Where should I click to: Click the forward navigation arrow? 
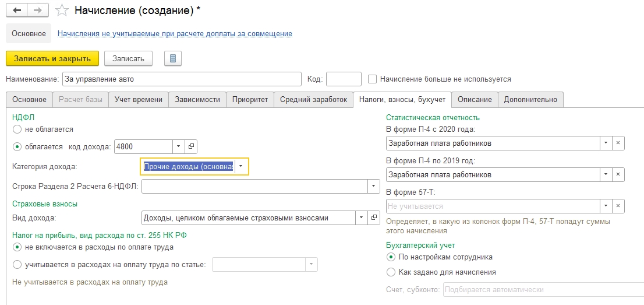coord(38,10)
